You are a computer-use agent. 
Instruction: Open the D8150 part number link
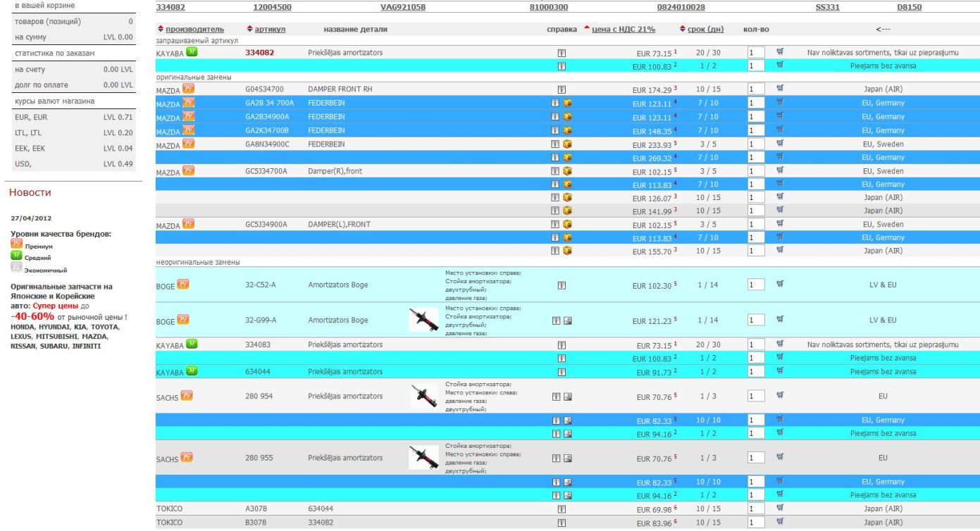coord(910,8)
